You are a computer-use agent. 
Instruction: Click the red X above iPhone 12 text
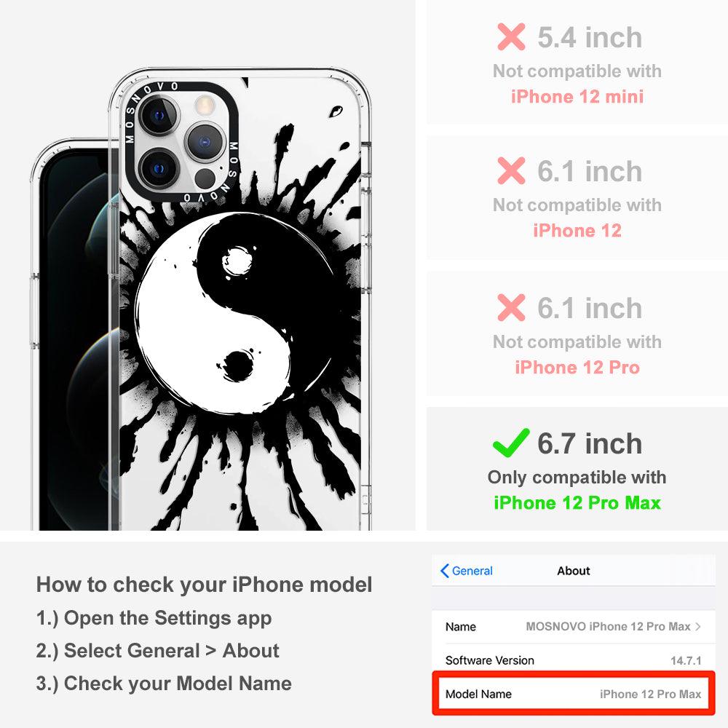click(511, 171)
